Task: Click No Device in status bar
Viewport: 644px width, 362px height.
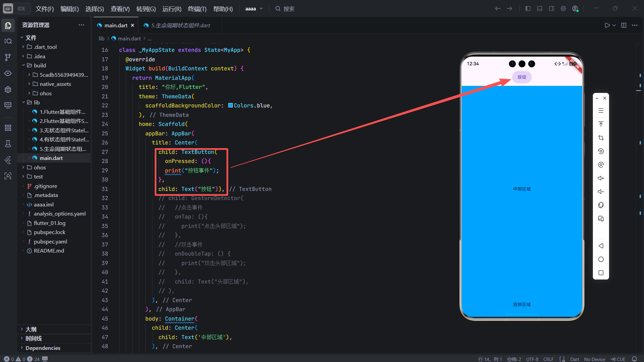Action: 595,359
